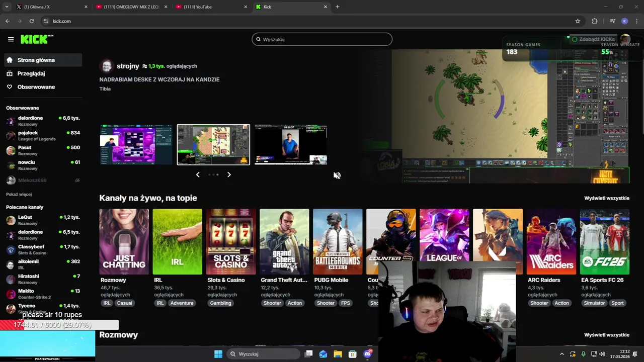Click the Sport tag under EA Sports FC 26
Viewport: 644px width, 362px height.
[617, 303]
